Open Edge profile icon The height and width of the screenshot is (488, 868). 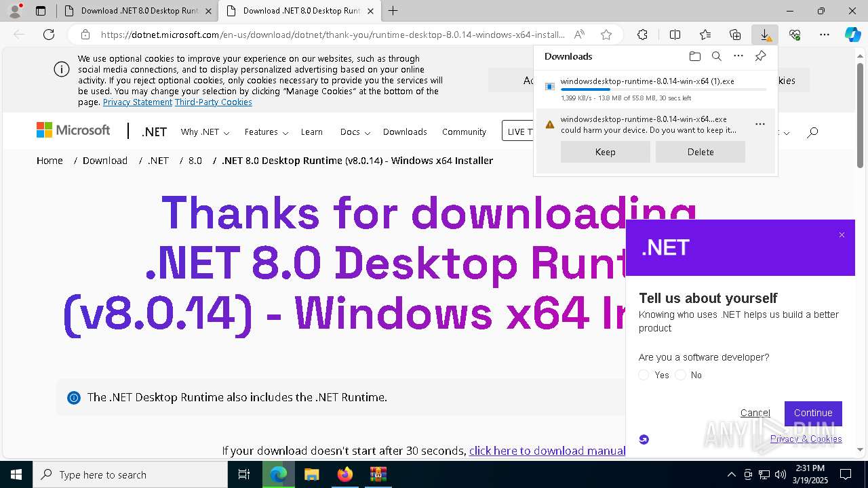click(x=14, y=11)
